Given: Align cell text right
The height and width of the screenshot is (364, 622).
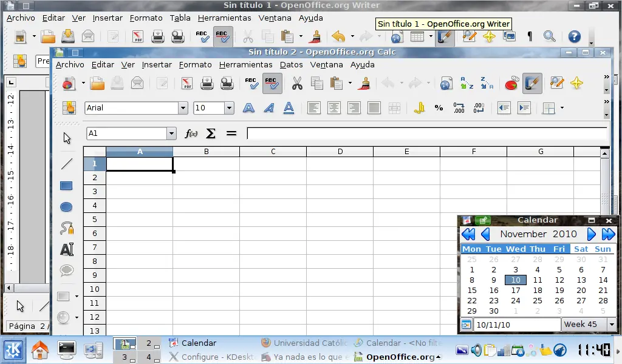Looking at the screenshot, I should [354, 108].
